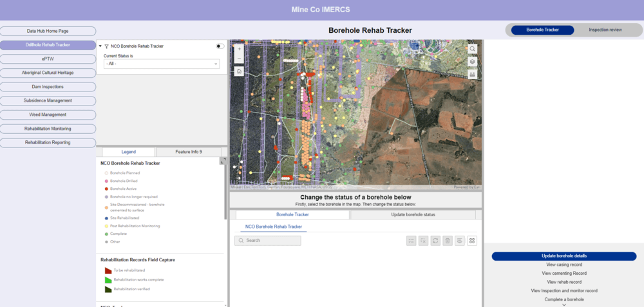The width and height of the screenshot is (644, 307).
Task: Open the Current Status dropdown
Action: pyautogui.click(x=162, y=64)
